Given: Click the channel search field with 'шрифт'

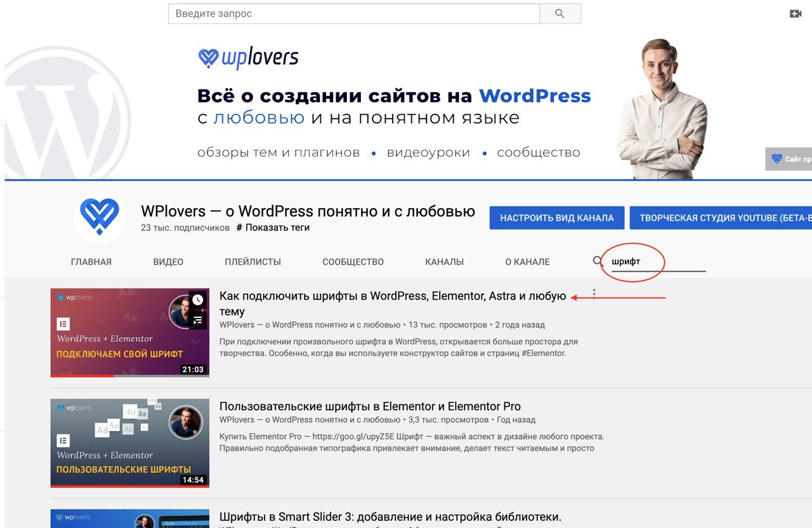Looking at the screenshot, I should coord(658,261).
